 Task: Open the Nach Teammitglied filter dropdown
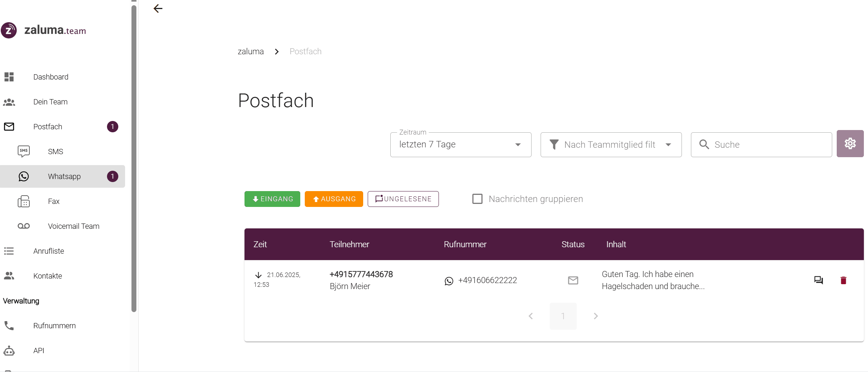pos(611,145)
